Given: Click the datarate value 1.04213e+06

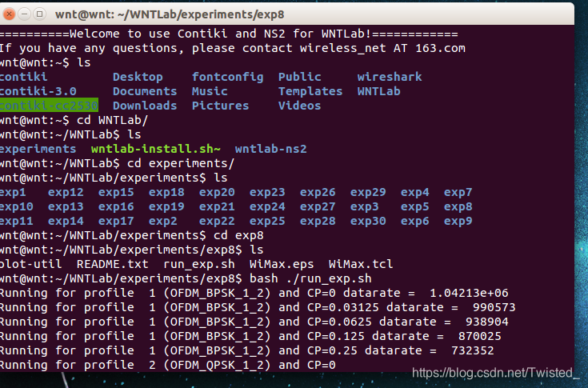Looking at the screenshot, I should (x=469, y=293).
